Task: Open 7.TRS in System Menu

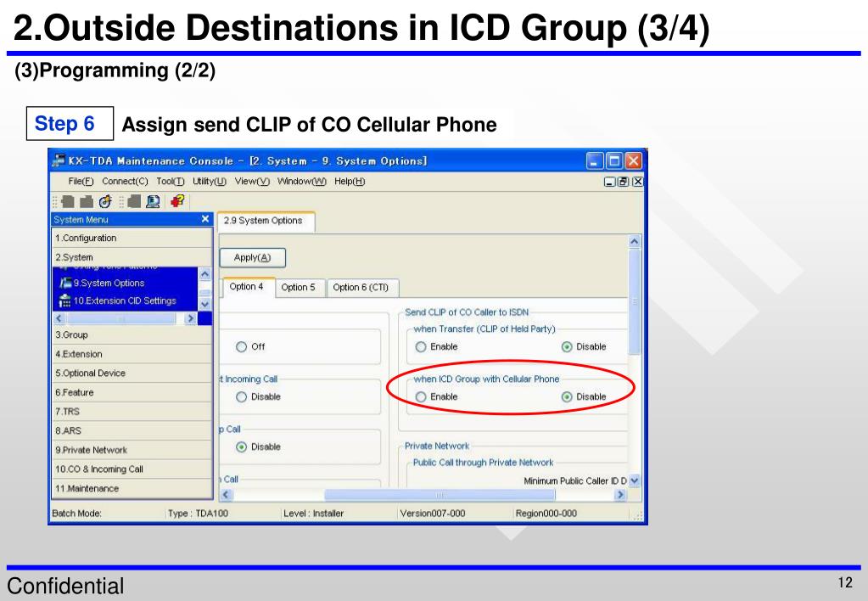Action: pyautogui.click(x=132, y=412)
